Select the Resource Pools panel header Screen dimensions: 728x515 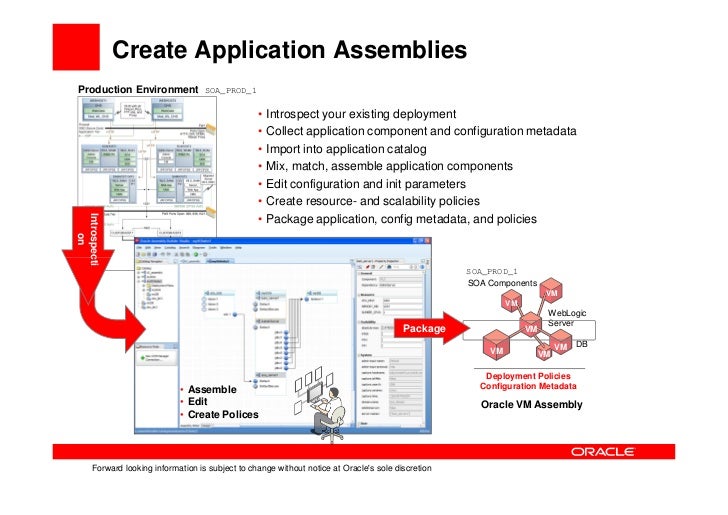click(156, 346)
